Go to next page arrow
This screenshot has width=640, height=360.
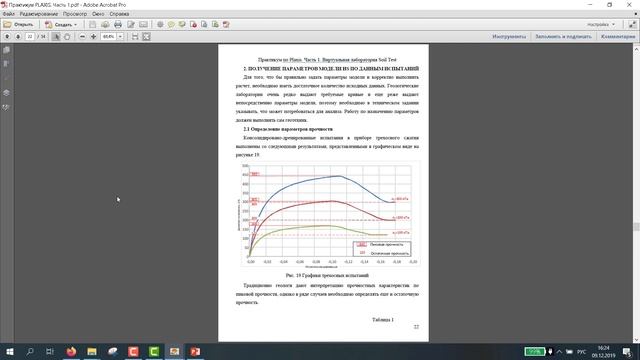pyautogui.click(x=18, y=37)
